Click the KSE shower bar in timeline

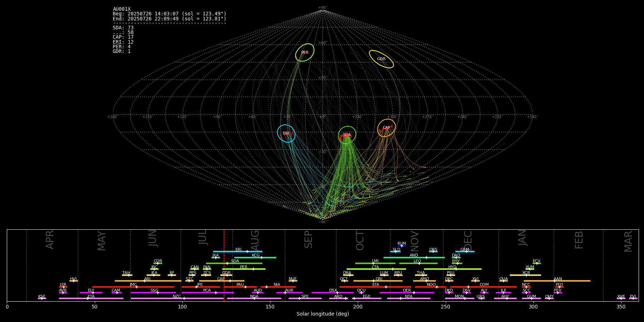[42, 298]
